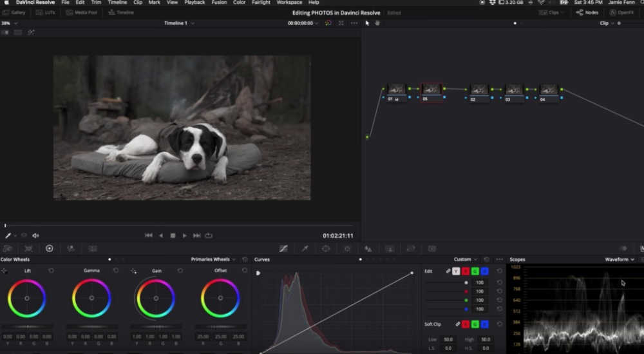Open the Key palette icon

point(390,249)
